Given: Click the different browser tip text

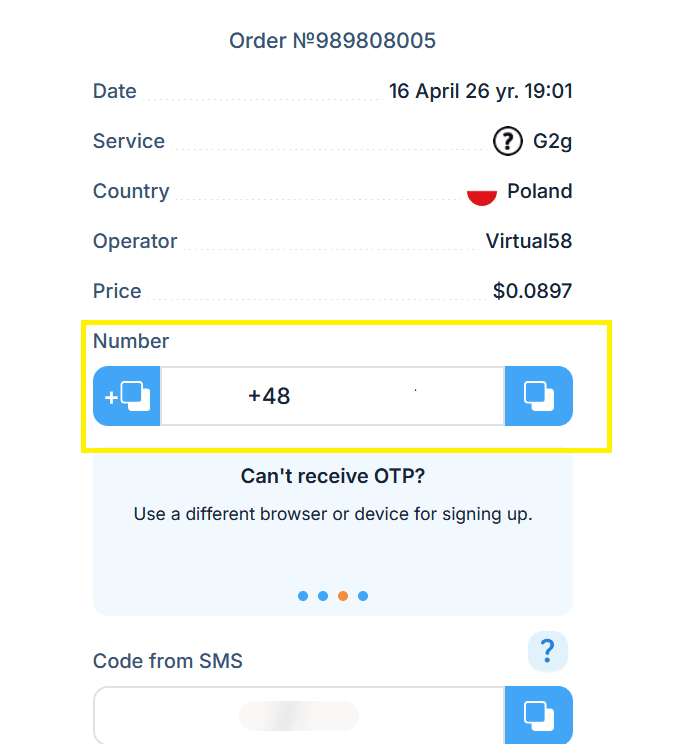Looking at the screenshot, I should point(333,514).
